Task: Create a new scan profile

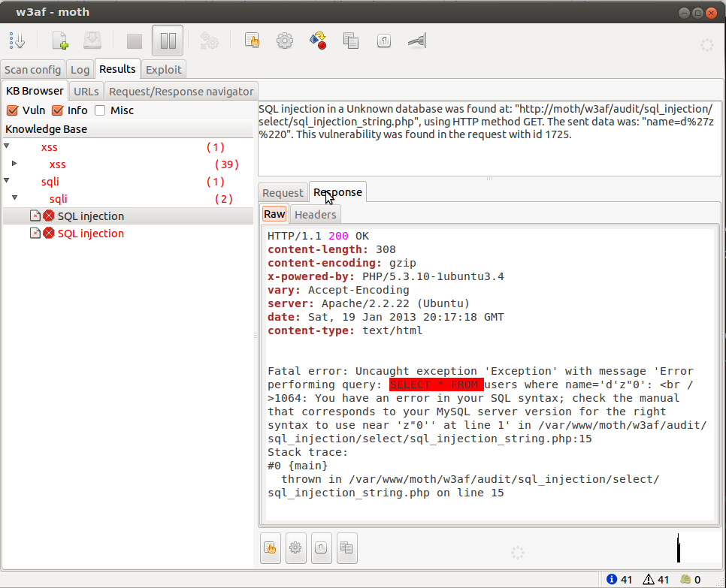Action: [x=60, y=41]
